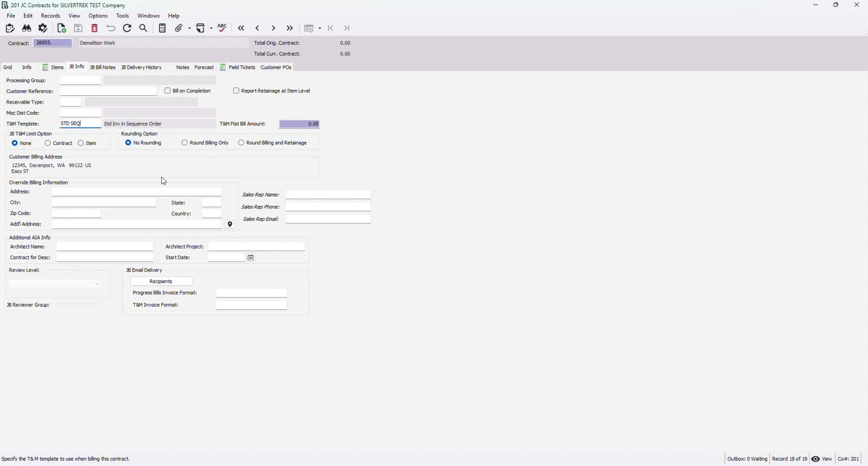Open the gear settings icon in toolbar
The image size is (868, 466).
point(43,28)
